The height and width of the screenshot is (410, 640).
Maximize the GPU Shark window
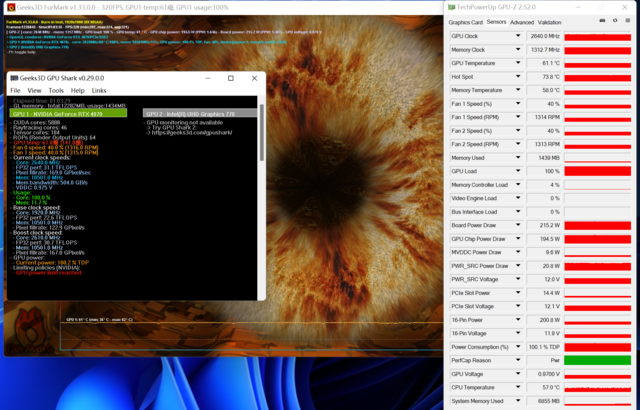coord(230,78)
